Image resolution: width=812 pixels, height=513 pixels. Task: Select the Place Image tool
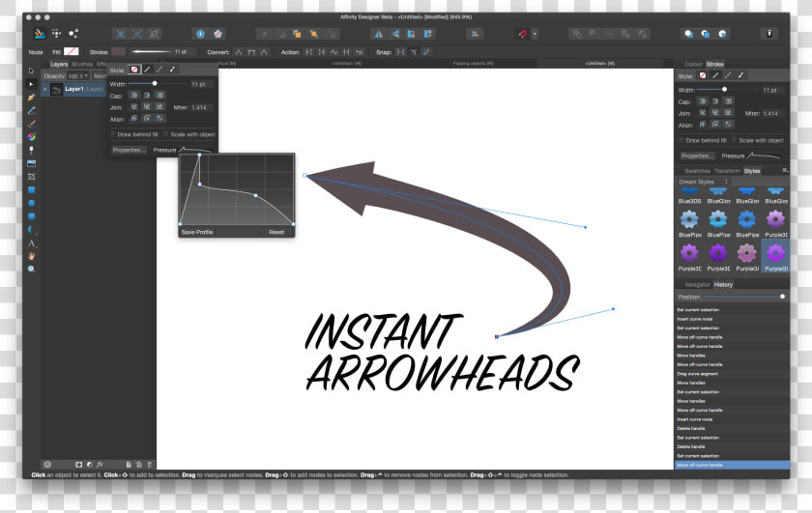(31, 163)
